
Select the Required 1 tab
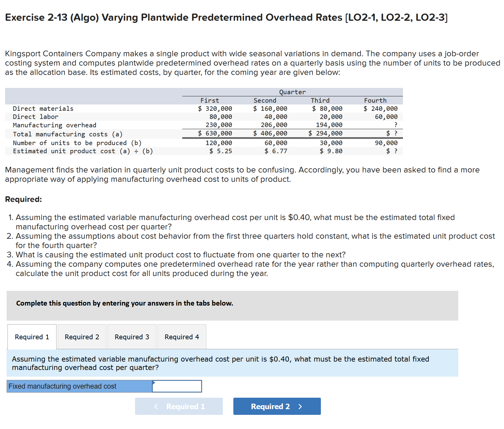[x=32, y=337]
